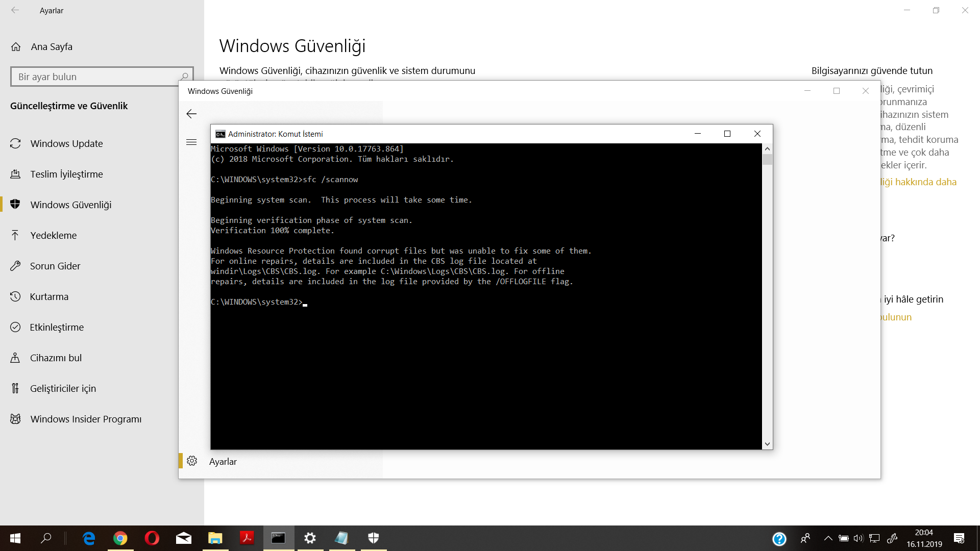Click the command prompt scrollbar down arrow
This screenshot has width=980, height=551.
pos(767,444)
